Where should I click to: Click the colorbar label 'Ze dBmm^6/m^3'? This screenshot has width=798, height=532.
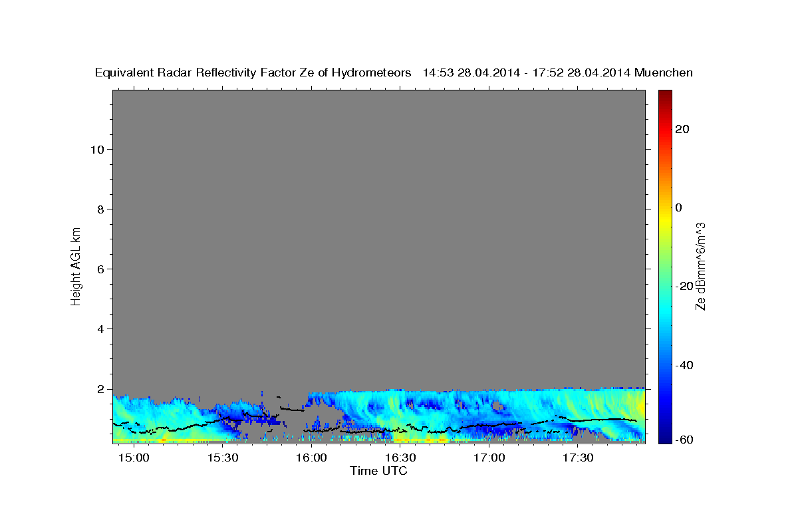(x=700, y=266)
